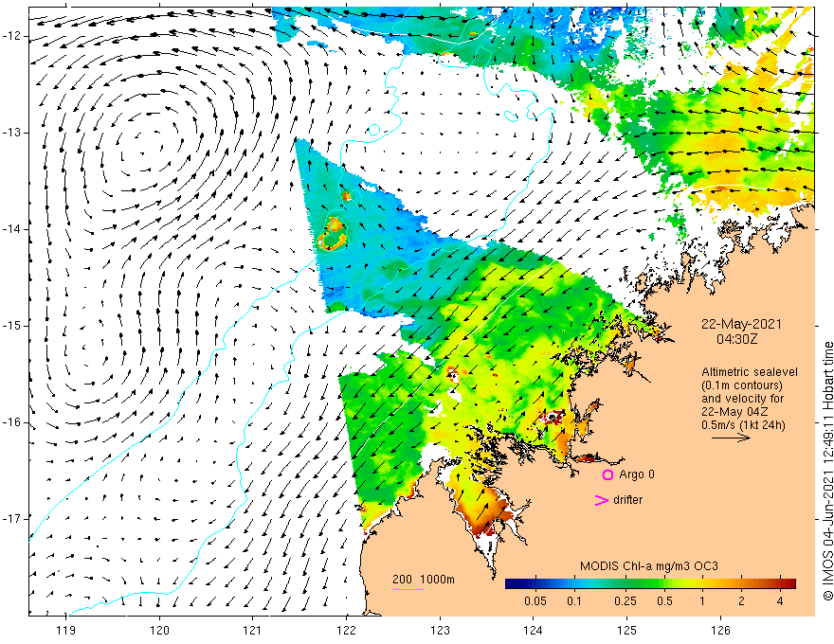Viewport: 834px width, 644px height.
Task: Click the longitude axis label '120'
Action: tap(159, 630)
